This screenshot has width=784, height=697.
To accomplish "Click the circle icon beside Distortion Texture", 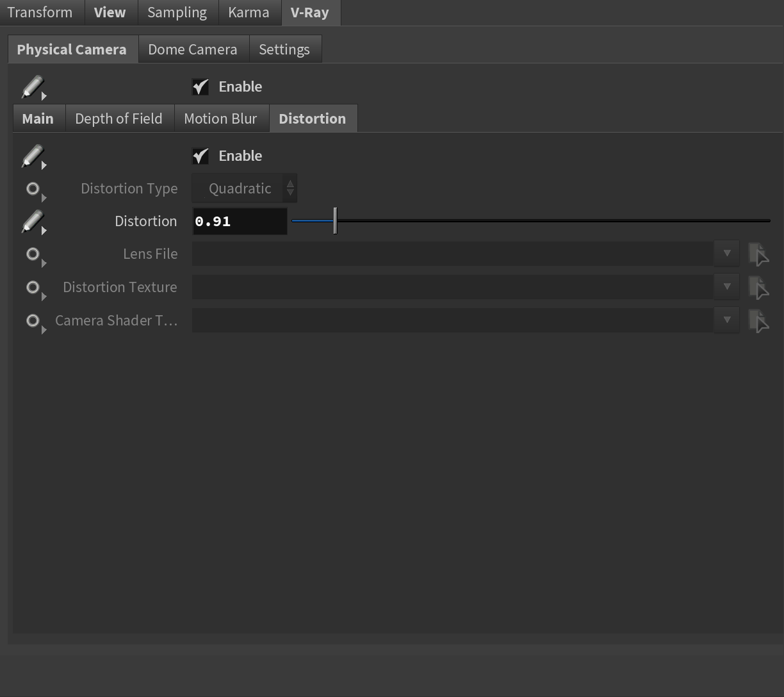I will pos(33,288).
